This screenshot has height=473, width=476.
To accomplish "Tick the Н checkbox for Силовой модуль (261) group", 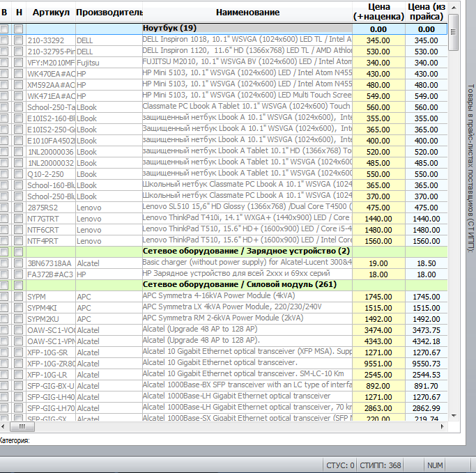I will click(19, 286).
